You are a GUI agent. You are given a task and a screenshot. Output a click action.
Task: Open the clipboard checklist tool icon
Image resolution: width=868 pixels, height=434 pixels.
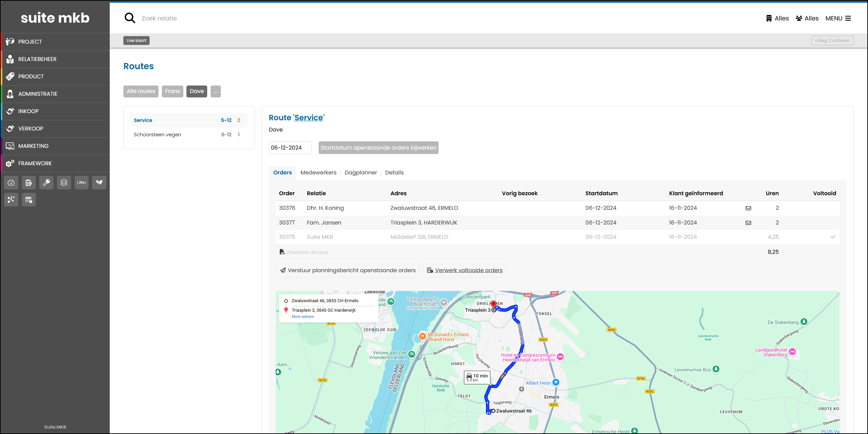[29, 183]
